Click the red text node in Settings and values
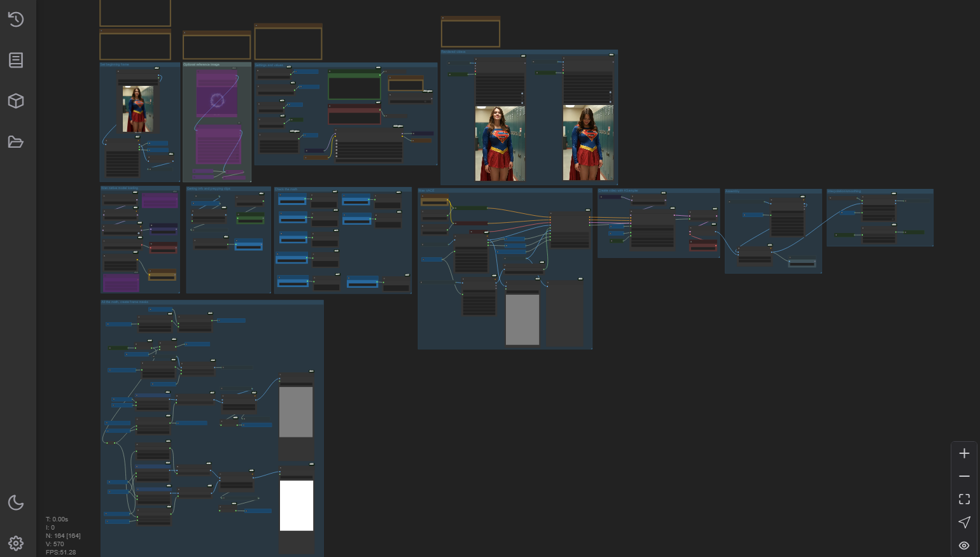 coord(354,115)
